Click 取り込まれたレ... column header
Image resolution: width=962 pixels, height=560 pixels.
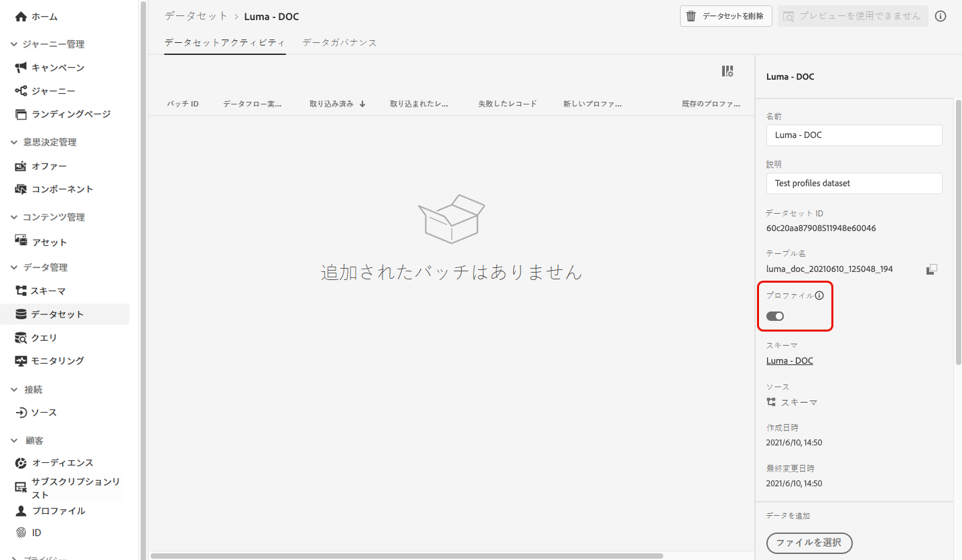pos(419,104)
